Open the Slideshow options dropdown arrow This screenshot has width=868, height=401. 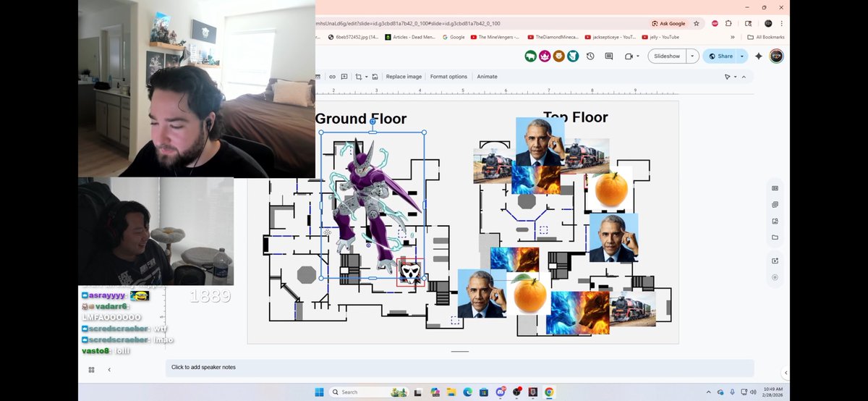coord(693,56)
